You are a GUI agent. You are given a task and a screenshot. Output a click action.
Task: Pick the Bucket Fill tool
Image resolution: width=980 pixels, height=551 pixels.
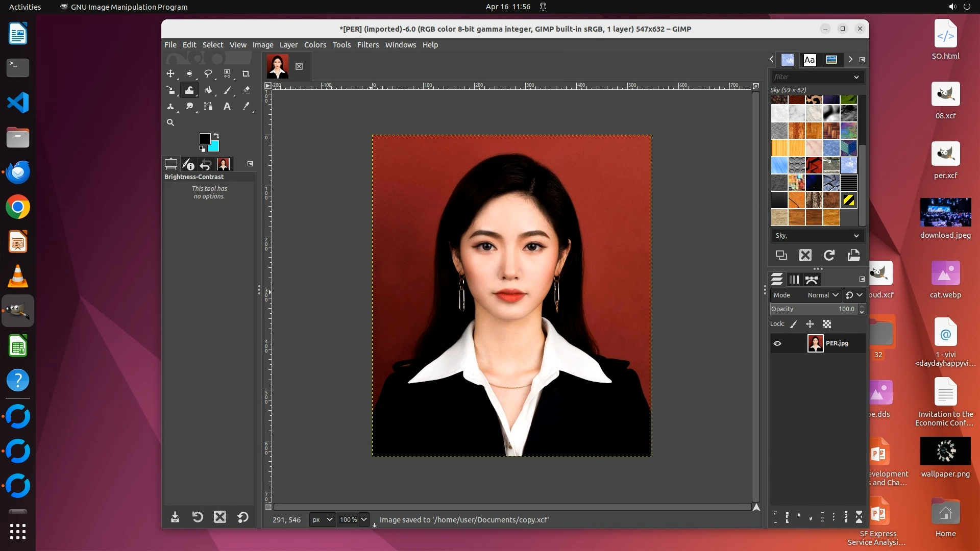pyautogui.click(x=208, y=90)
